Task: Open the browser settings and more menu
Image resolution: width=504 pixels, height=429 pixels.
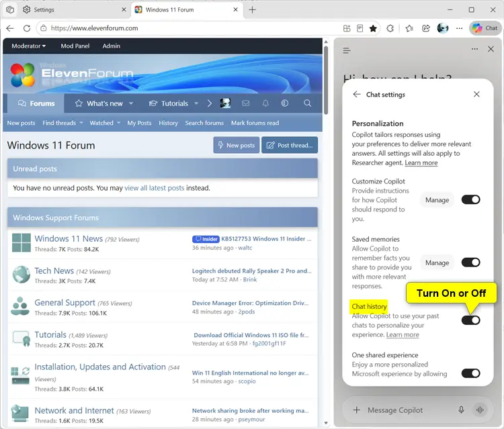Action: pos(460,28)
